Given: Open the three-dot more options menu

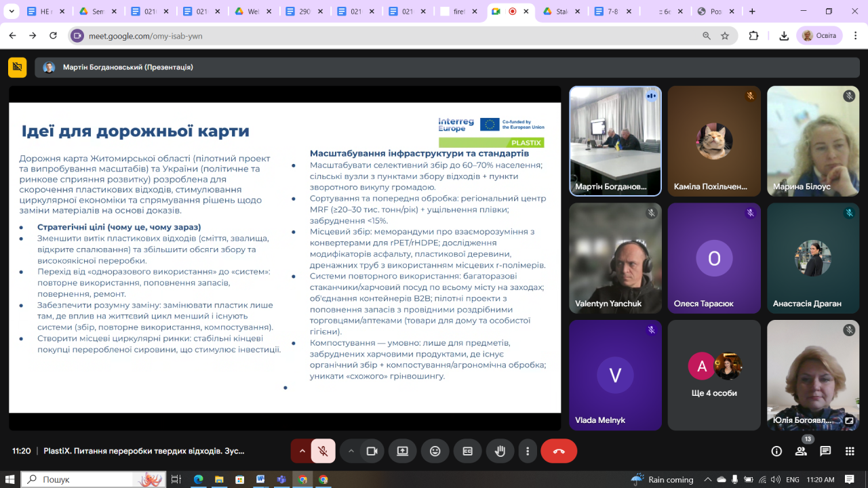Looking at the screenshot, I should 528,451.
